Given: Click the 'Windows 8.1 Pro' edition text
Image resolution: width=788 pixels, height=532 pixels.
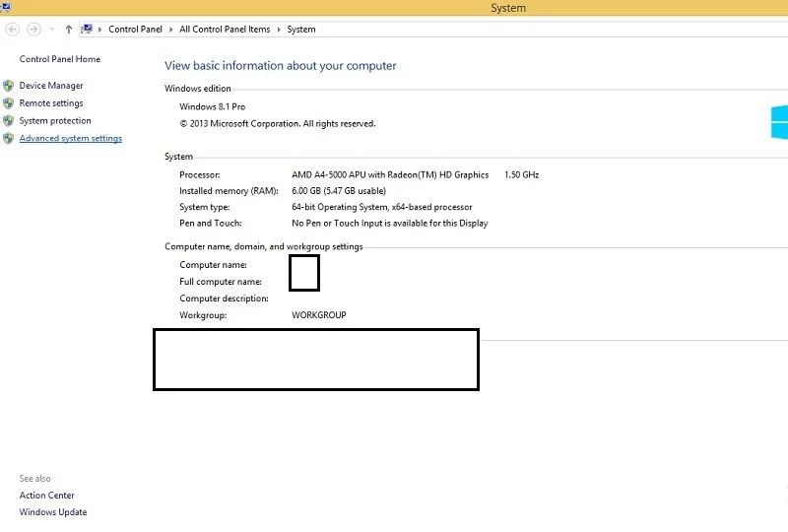Looking at the screenshot, I should tap(212, 106).
